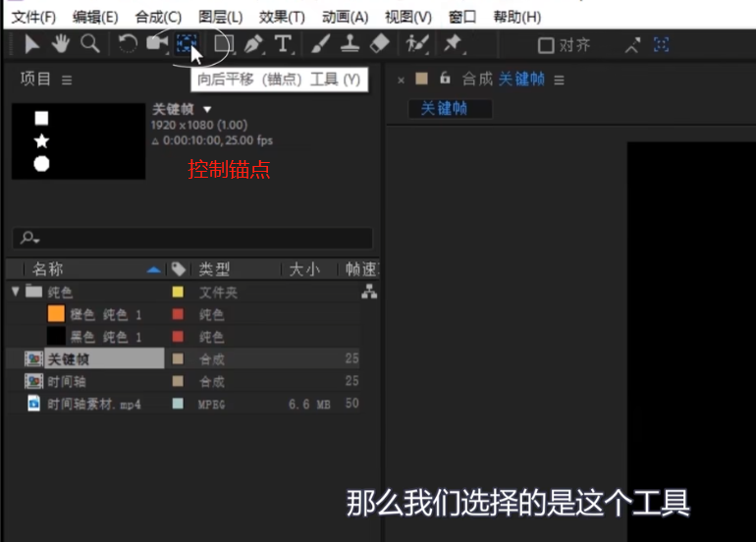Close the composition viewer panel tab
Viewport: 756px width, 542px height.
point(402,81)
